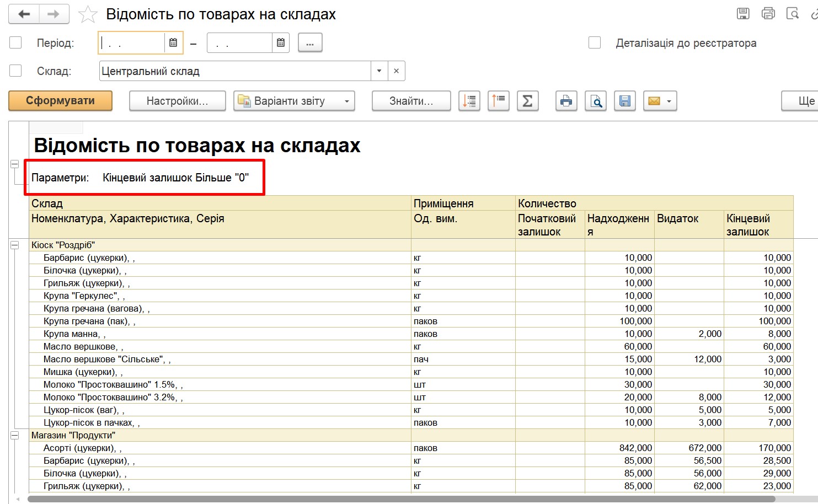Click the printer icon in title bar
The height and width of the screenshot is (504, 818).
(x=768, y=14)
